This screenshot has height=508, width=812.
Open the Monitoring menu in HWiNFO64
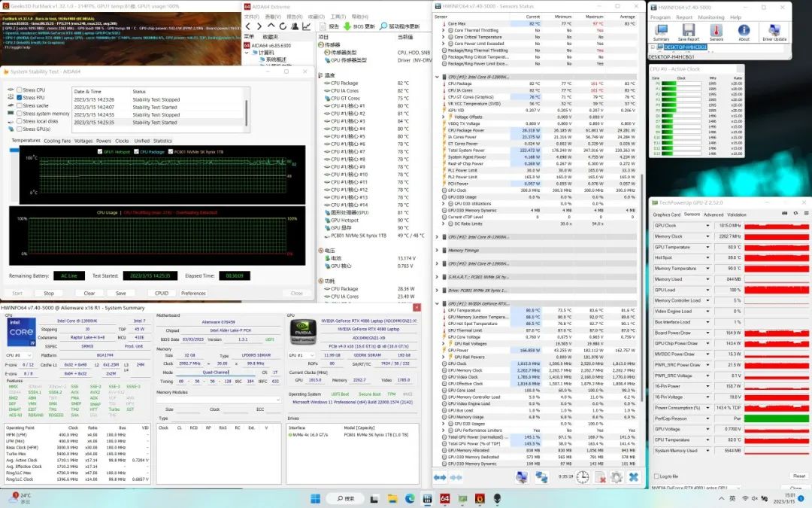pyautogui.click(x=710, y=17)
